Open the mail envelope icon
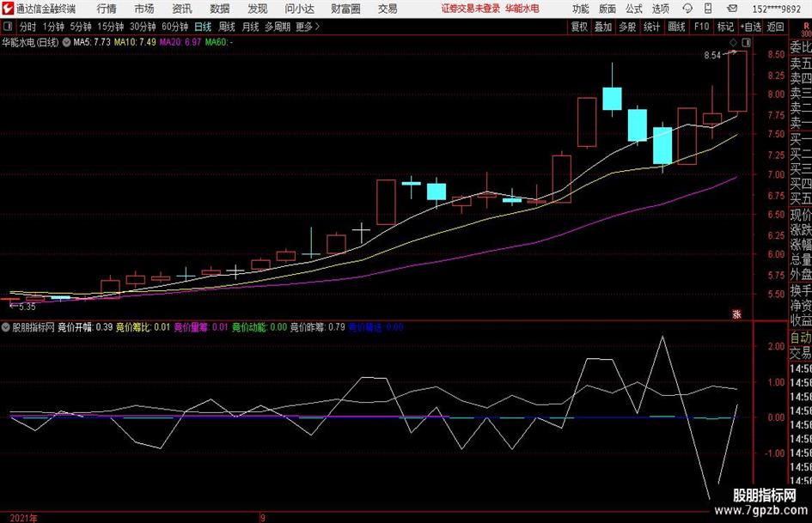Viewport: 812px width, 523px height. point(732,9)
